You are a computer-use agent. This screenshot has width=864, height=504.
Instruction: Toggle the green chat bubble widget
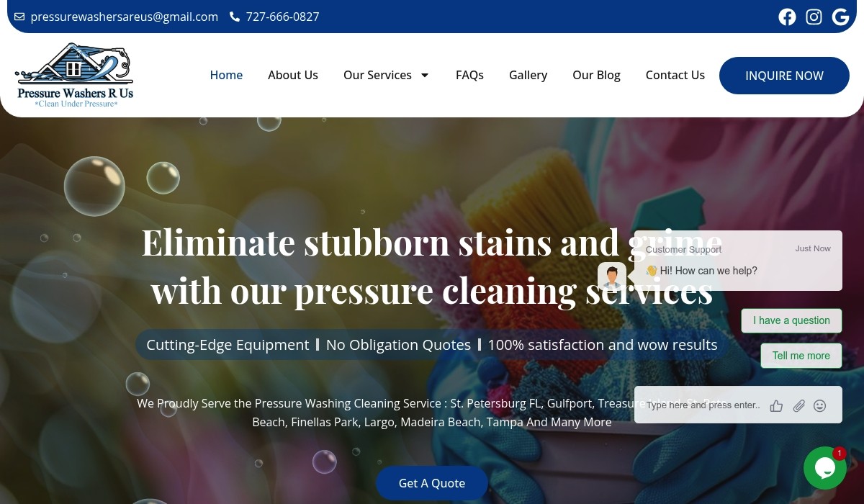[825, 468]
